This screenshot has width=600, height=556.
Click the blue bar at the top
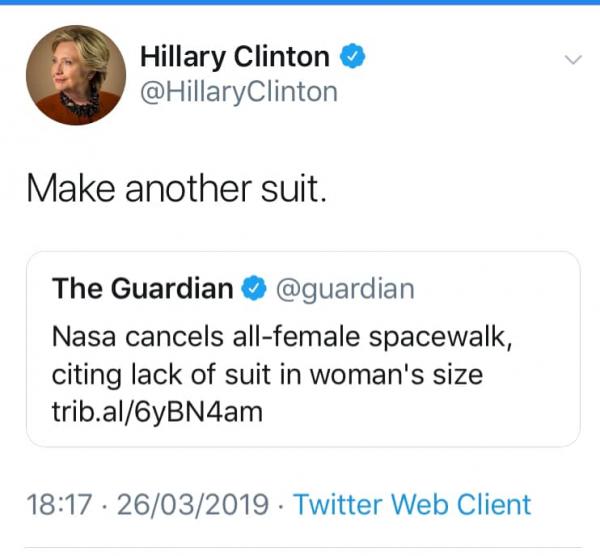pyautogui.click(x=300, y=3)
